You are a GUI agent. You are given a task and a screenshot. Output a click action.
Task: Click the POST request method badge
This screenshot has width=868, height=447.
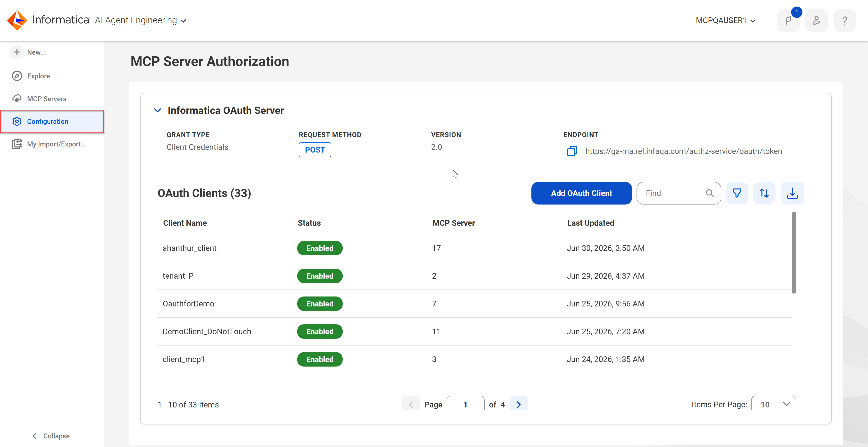[315, 150]
